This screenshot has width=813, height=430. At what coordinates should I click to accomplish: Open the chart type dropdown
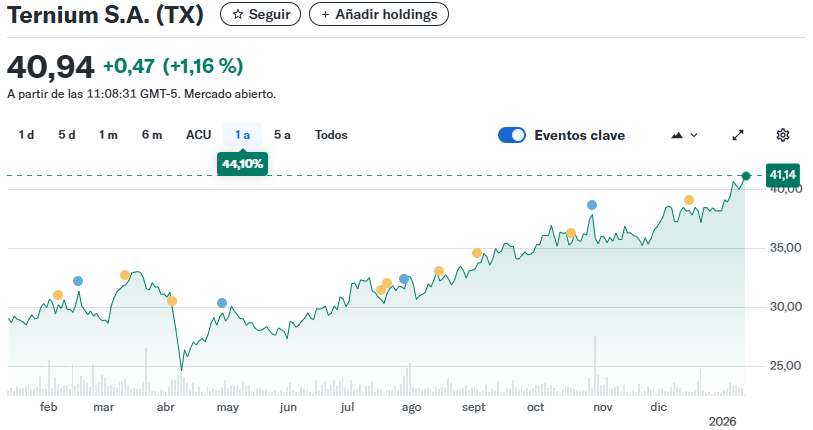click(x=684, y=135)
